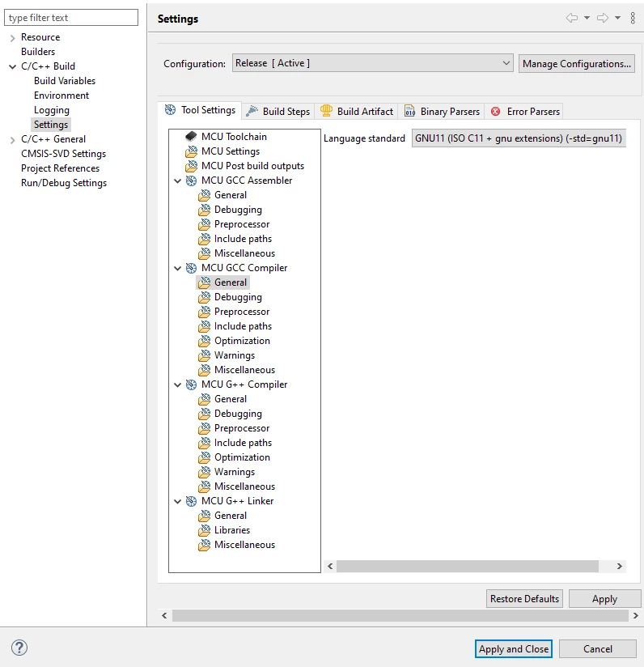
Task: Click the back navigation arrow icon
Action: coord(572,18)
